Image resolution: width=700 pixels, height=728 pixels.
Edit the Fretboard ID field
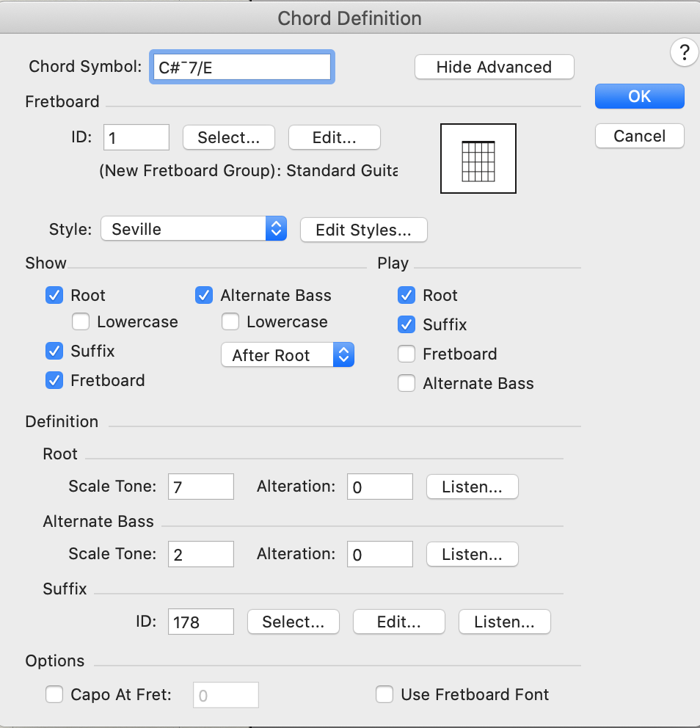click(x=136, y=136)
